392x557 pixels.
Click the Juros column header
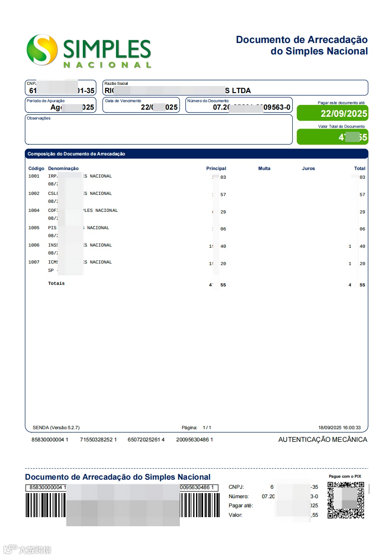[308, 168]
